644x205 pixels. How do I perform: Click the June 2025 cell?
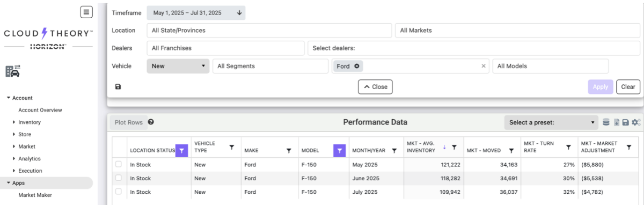(x=378, y=178)
